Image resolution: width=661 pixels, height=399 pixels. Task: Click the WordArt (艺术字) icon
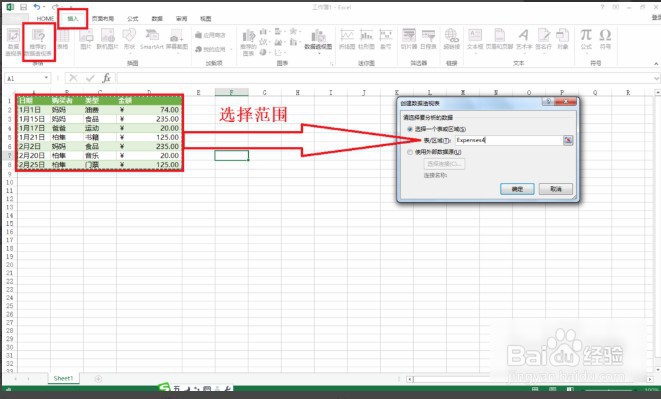pyautogui.click(x=524, y=40)
